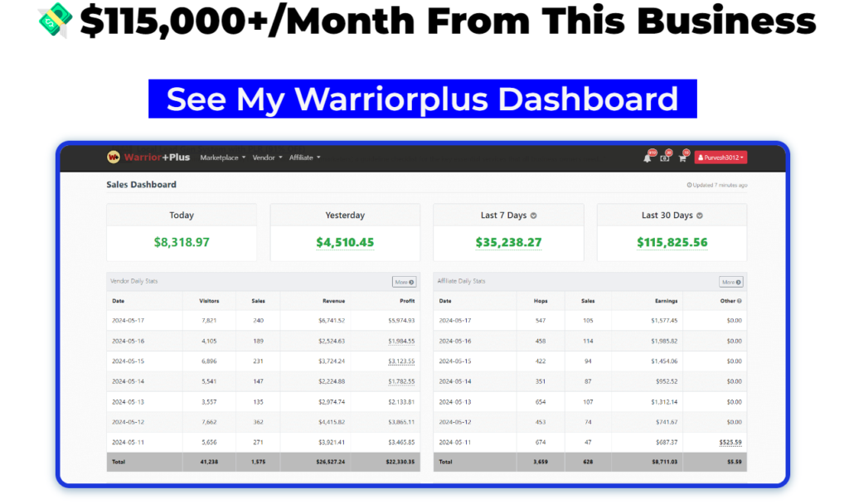Click the Earnings column header

click(666, 301)
